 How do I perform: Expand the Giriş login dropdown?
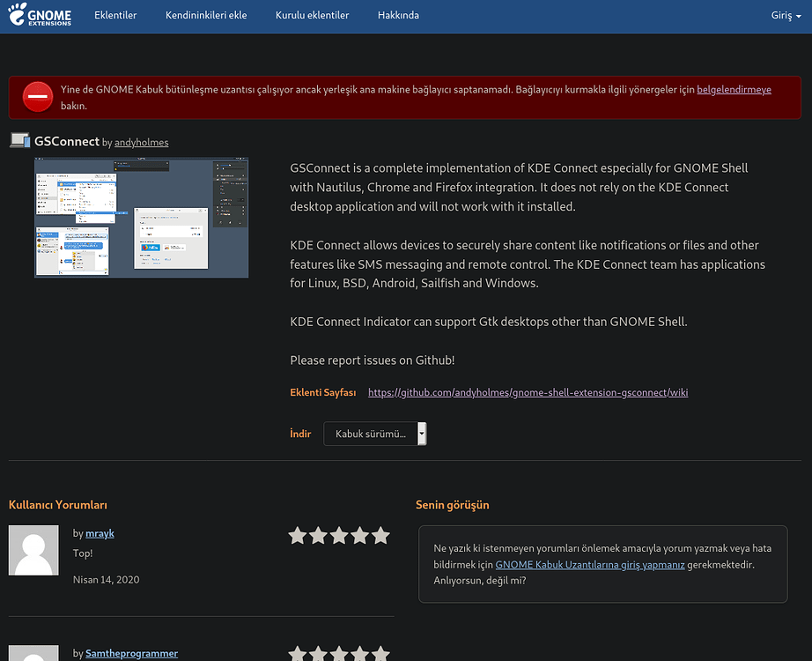tap(786, 16)
